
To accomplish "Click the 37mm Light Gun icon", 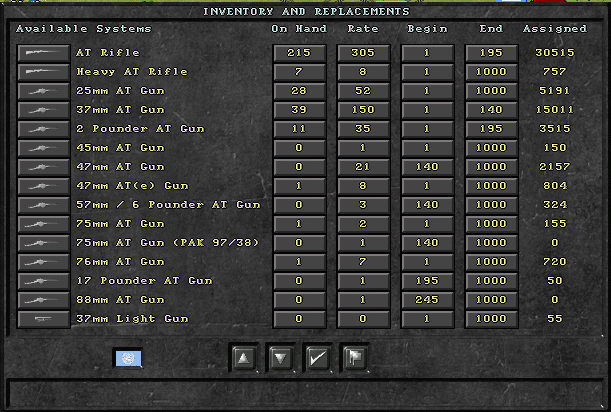I will [x=44, y=319].
